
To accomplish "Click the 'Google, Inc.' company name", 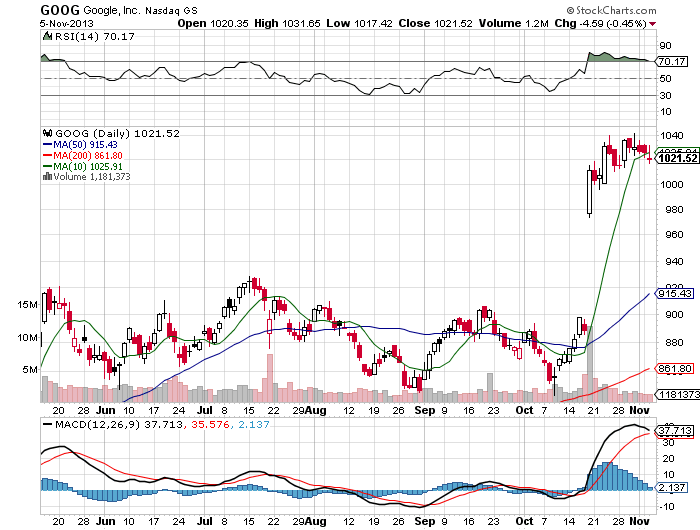I will [112, 10].
